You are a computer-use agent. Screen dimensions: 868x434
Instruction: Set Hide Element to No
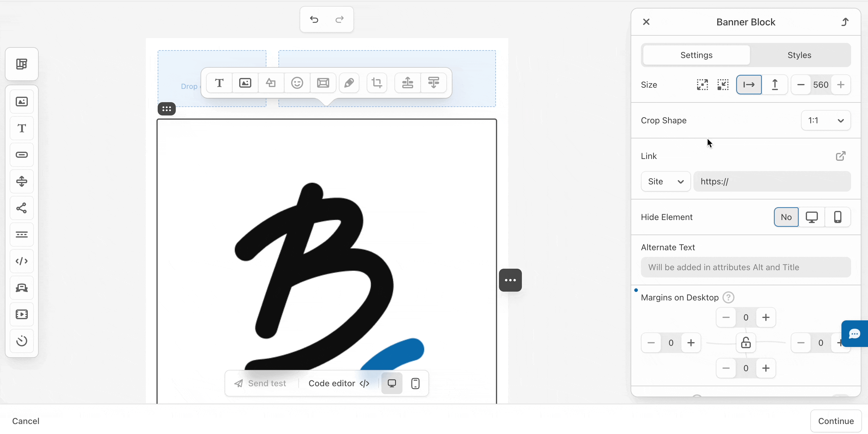pos(786,217)
